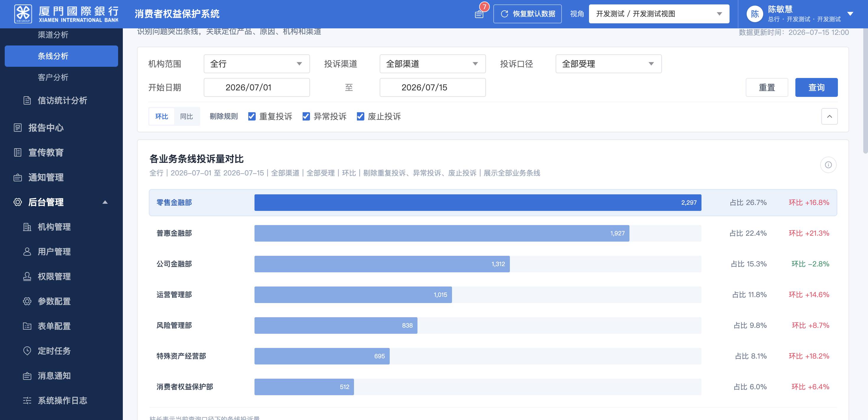Click the 定时任务 clock icon
This screenshot has height=420, width=868.
click(27, 351)
